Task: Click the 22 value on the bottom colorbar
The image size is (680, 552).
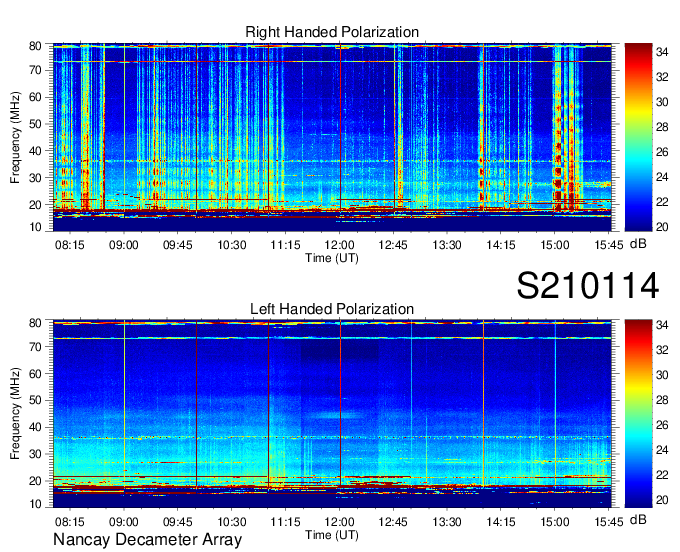Action: 662,475
